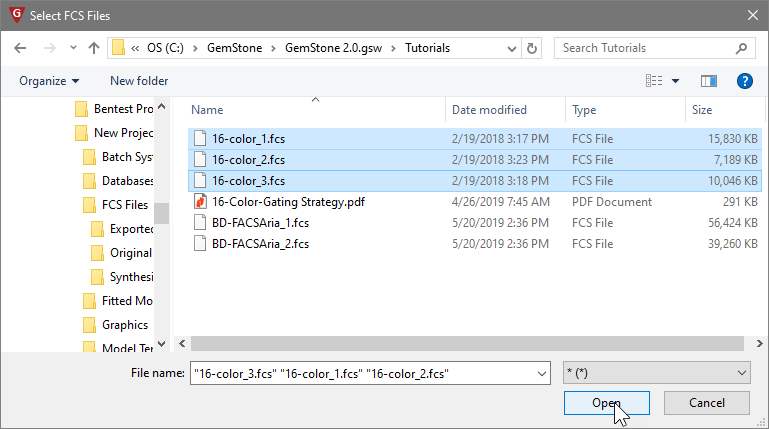
Task: Select Batch Sys folder in sidebar
Action: (x=118, y=157)
